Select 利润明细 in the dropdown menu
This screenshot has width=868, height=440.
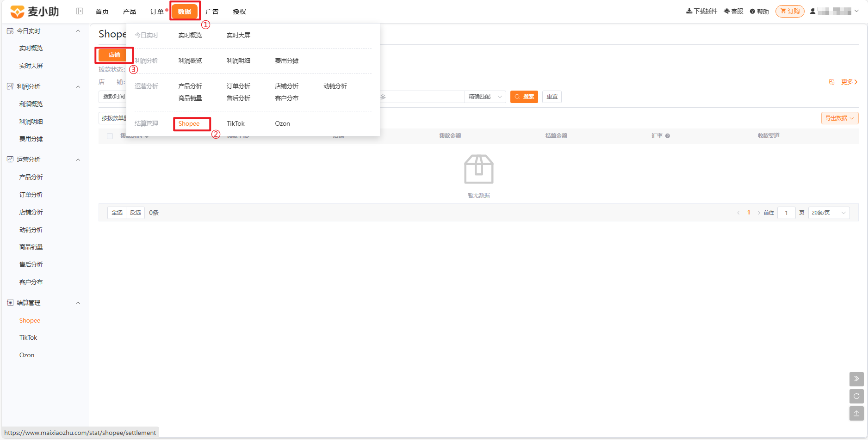pos(238,61)
